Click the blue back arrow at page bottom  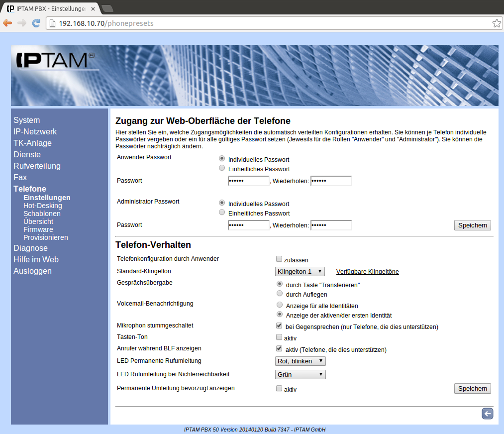coord(487,414)
